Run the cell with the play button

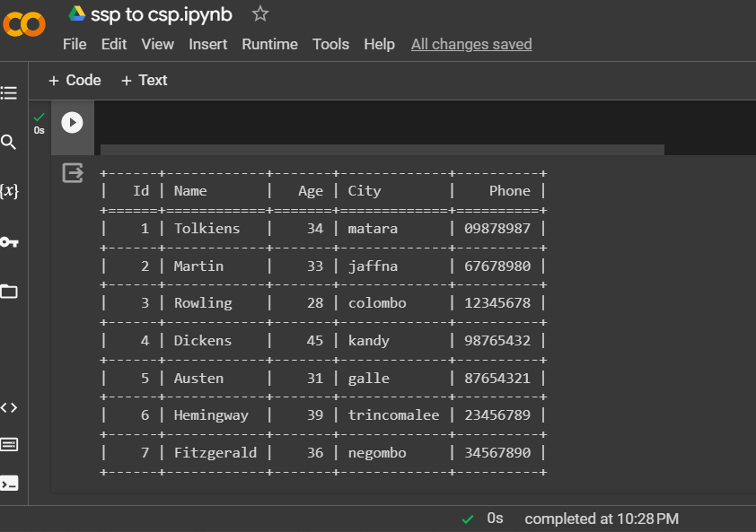click(72, 122)
